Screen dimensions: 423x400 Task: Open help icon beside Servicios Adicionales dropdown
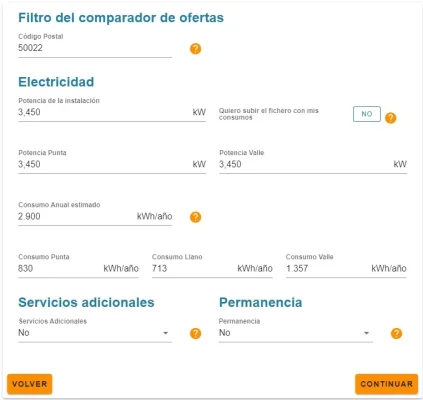(195, 333)
